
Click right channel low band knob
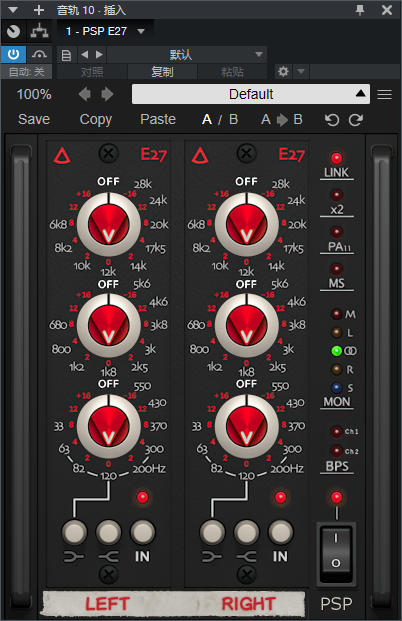coord(246,426)
